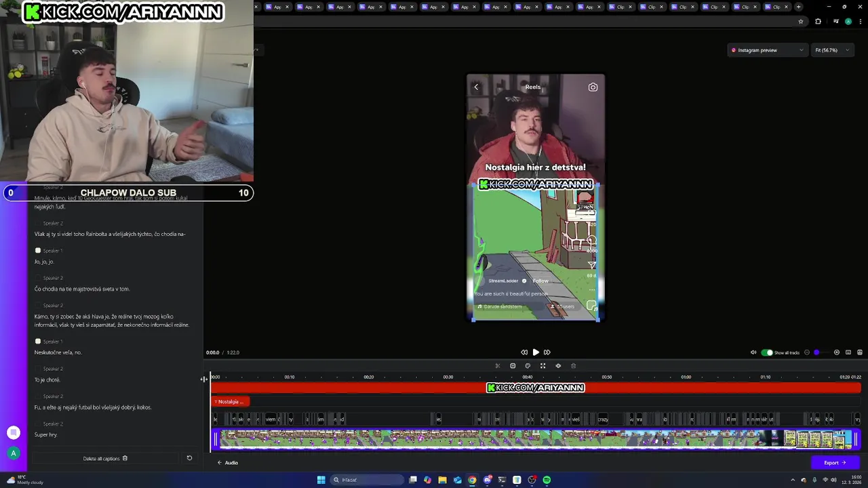
Task: Click the audio waveform icon in timeline toolbar
Action: click(x=558, y=366)
